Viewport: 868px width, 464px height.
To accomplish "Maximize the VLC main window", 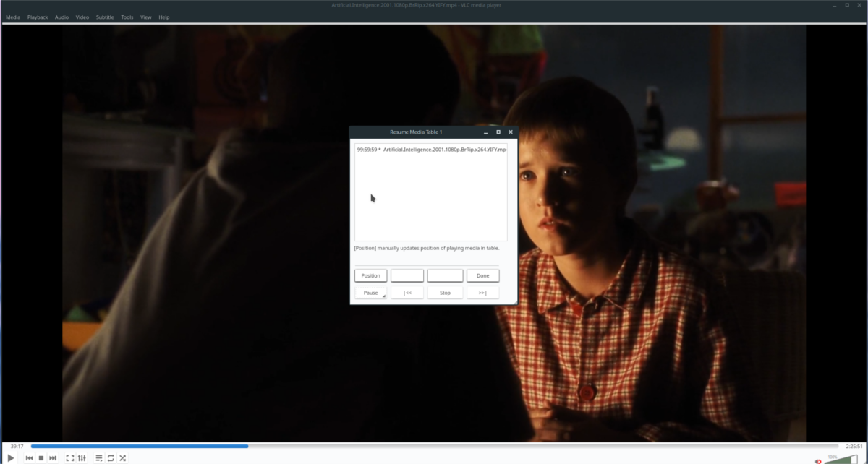I will click(x=848, y=5).
